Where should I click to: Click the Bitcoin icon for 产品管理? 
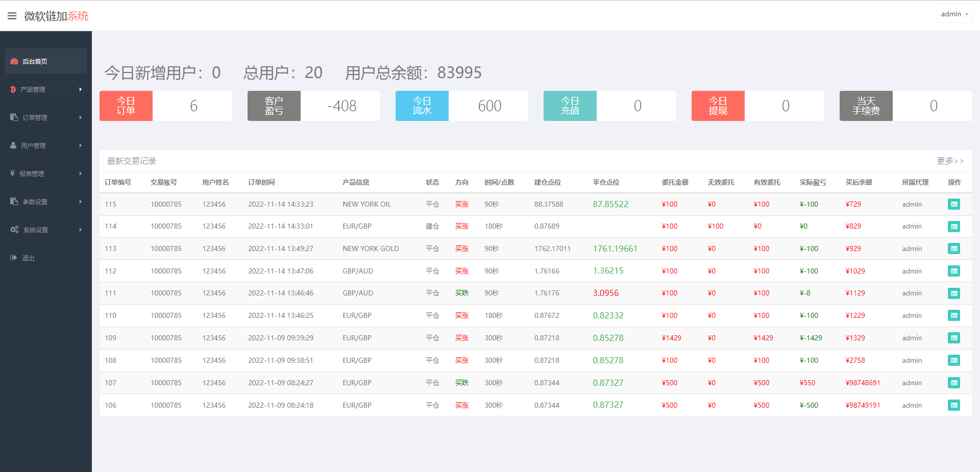[14, 89]
